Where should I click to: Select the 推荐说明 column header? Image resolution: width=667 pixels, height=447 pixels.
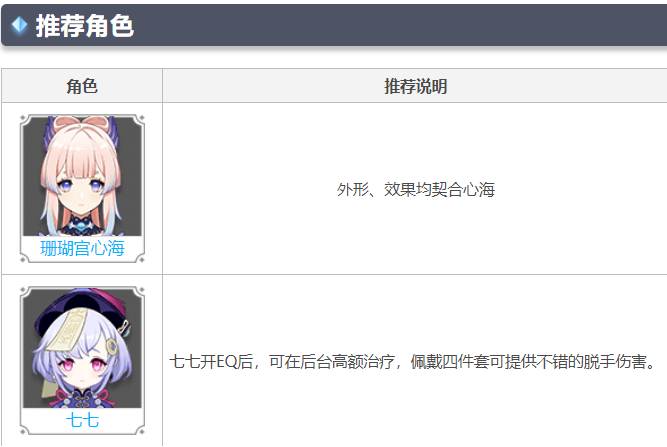(x=415, y=86)
